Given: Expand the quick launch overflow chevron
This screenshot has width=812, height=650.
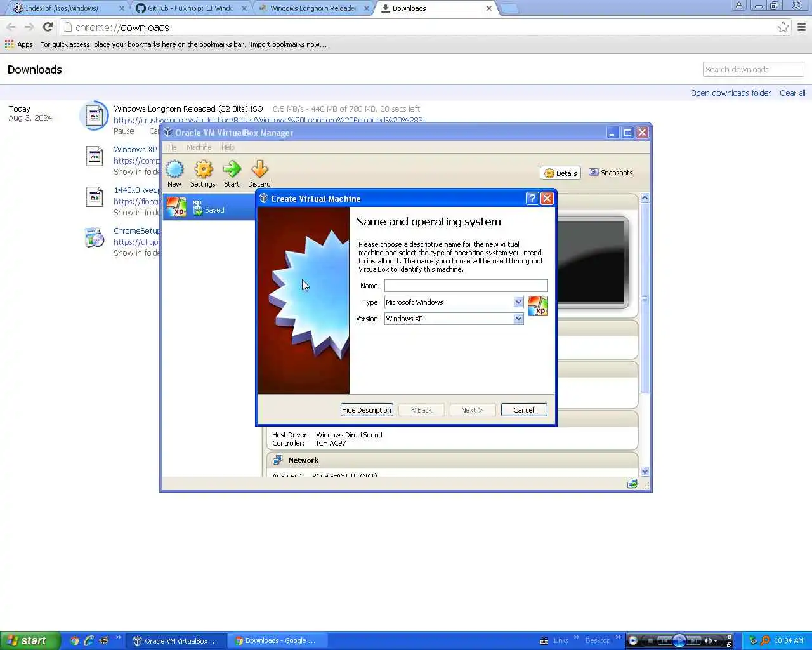Looking at the screenshot, I should click(x=118, y=638).
